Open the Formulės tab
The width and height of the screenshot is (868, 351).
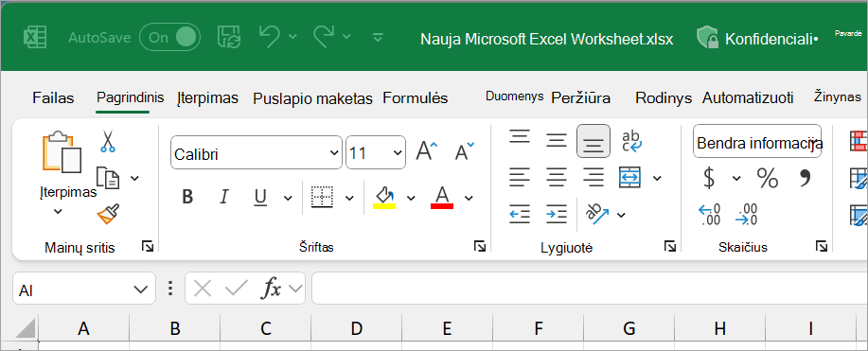pos(416,98)
